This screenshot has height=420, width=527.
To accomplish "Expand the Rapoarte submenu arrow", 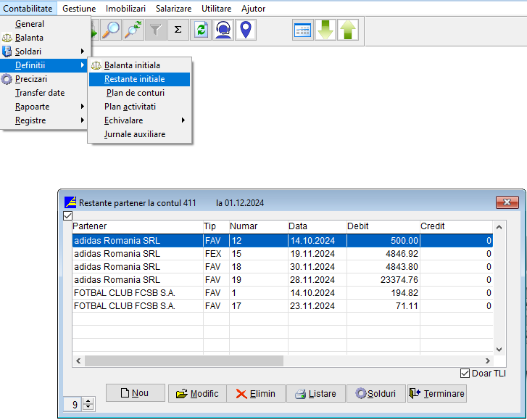I will pyautogui.click(x=83, y=107).
